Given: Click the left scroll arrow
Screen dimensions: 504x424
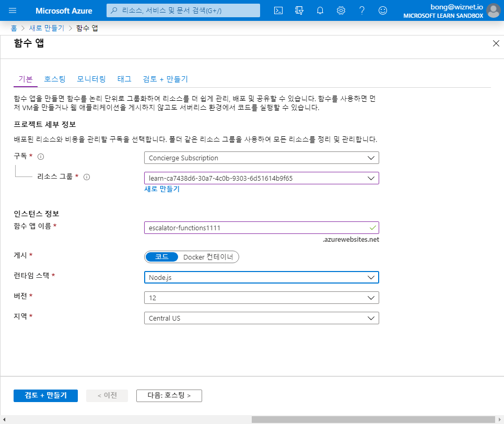Looking at the screenshot, I should (4, 419).
